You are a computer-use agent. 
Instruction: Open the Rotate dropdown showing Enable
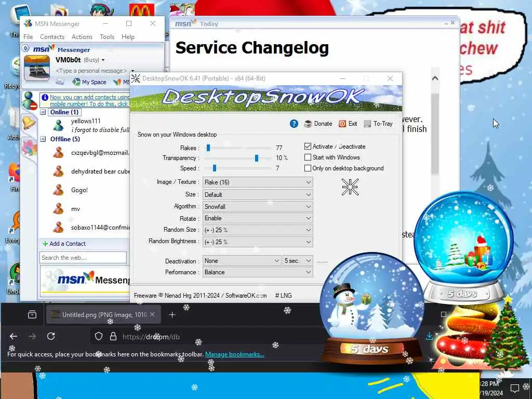(258, 218)
